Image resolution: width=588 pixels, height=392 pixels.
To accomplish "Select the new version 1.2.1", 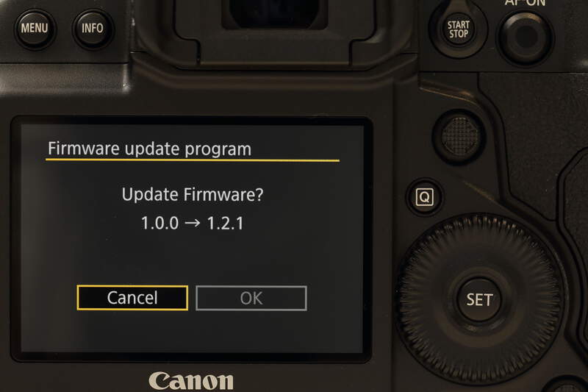I will pos(225,223).
